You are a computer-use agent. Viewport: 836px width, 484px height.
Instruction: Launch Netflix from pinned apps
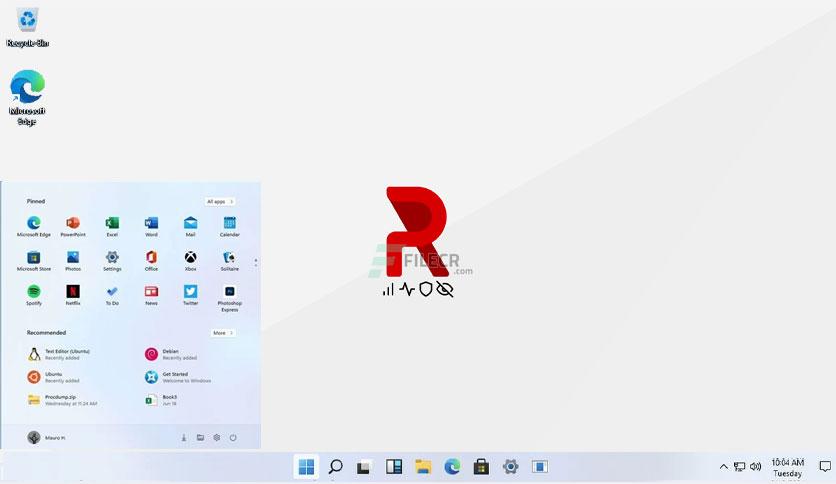click(73, 295)
